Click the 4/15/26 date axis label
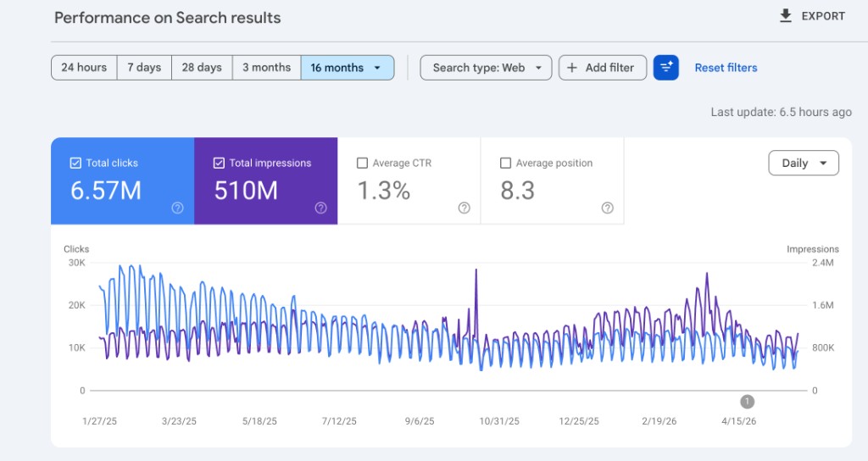Viewport: 868px width, 461px height. coord(738,421)
